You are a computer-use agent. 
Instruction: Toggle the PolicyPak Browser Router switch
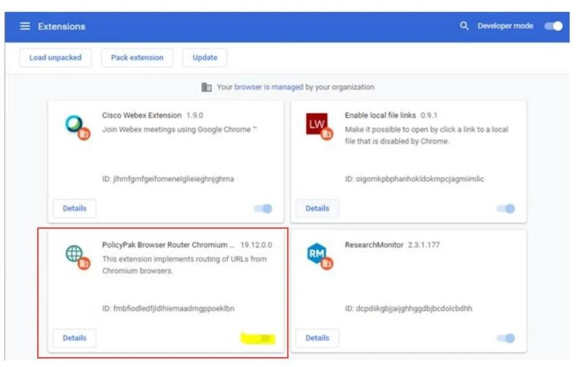click(x=263, y=339)
